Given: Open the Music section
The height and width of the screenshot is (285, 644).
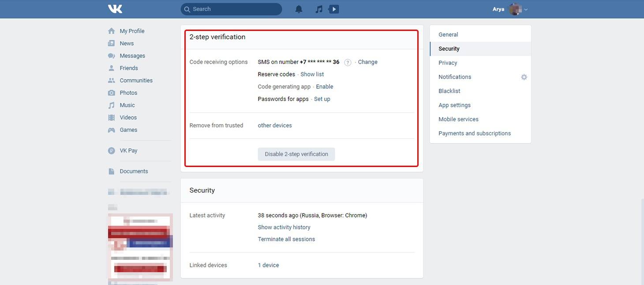Looking at the screenshot, I should point(127,105).
